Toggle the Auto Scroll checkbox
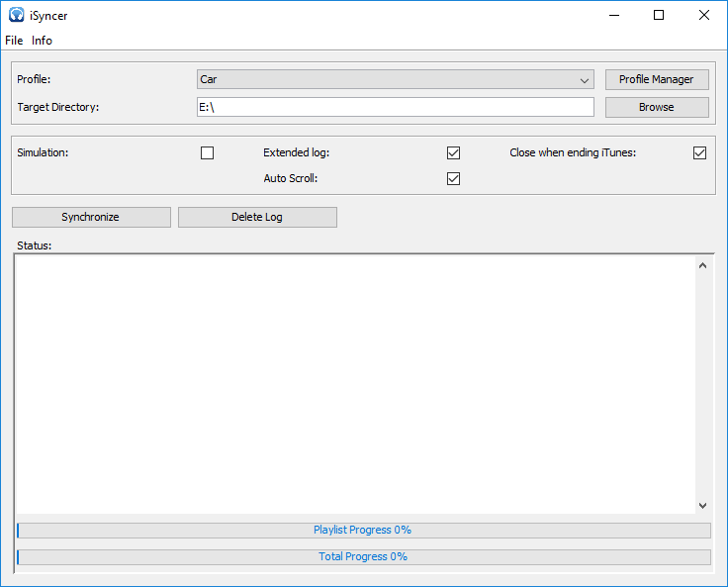 (x=454, y=178)
